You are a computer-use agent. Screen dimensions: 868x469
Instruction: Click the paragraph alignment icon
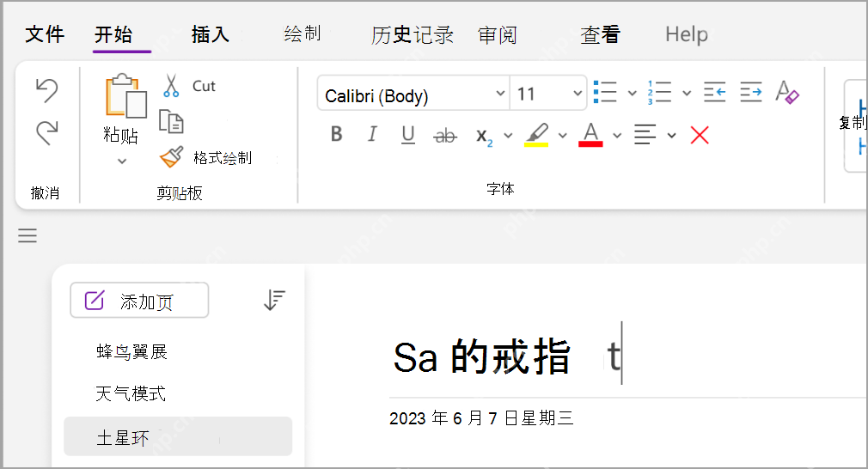(645, 134)
